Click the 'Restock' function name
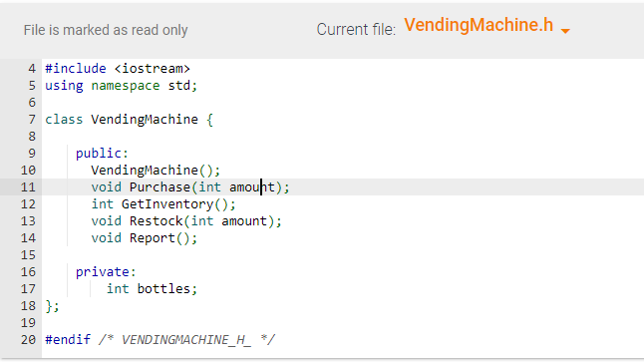 pyautogui.click(x=157, y=221)
